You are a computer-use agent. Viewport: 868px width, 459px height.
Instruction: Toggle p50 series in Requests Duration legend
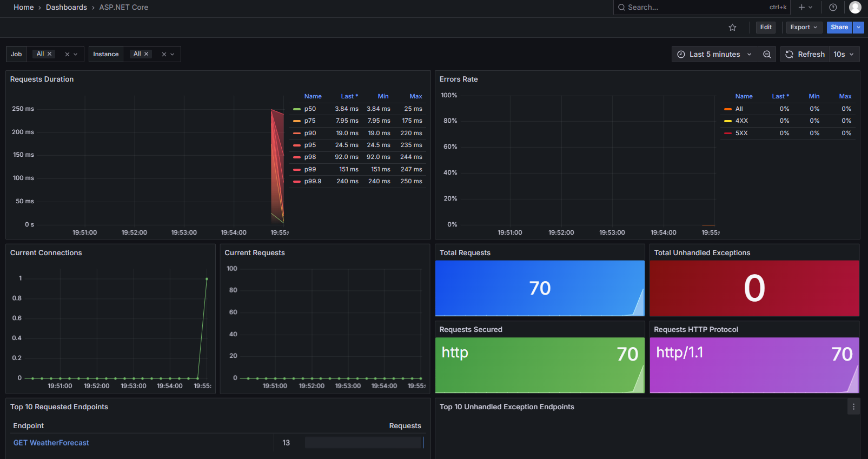[x=310, y=109]
